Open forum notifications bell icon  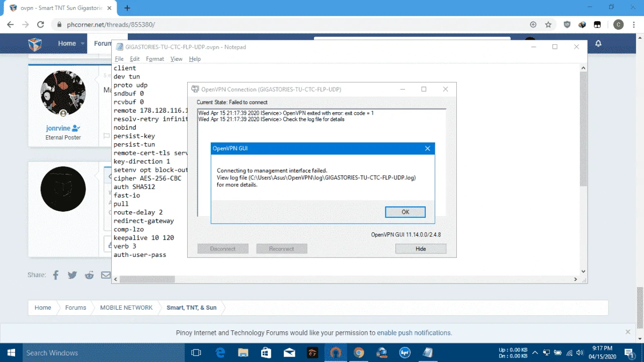click(598, 44)
